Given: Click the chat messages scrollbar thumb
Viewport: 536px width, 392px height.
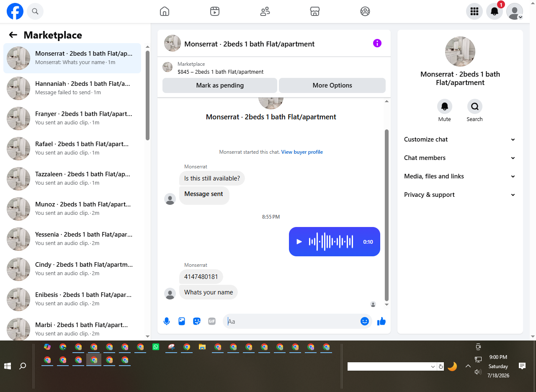Looking at the screenshot, I should [x=387, y=215].
